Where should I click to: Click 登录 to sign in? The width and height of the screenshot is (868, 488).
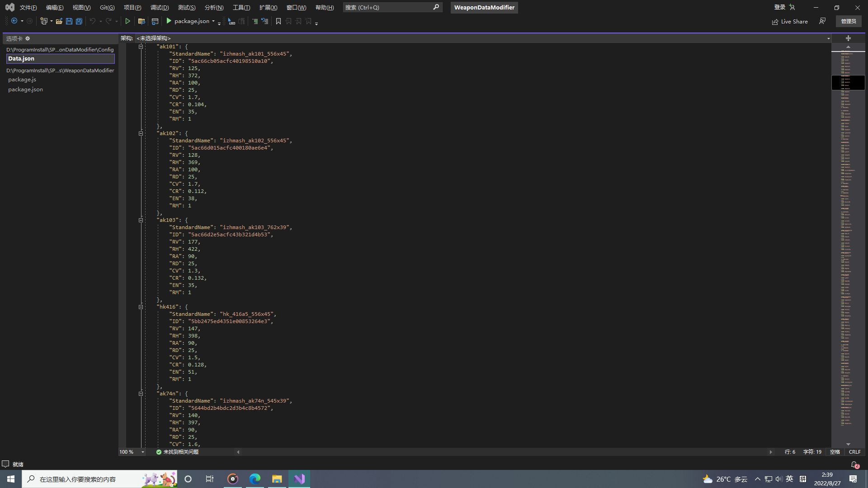pos(780,7)
